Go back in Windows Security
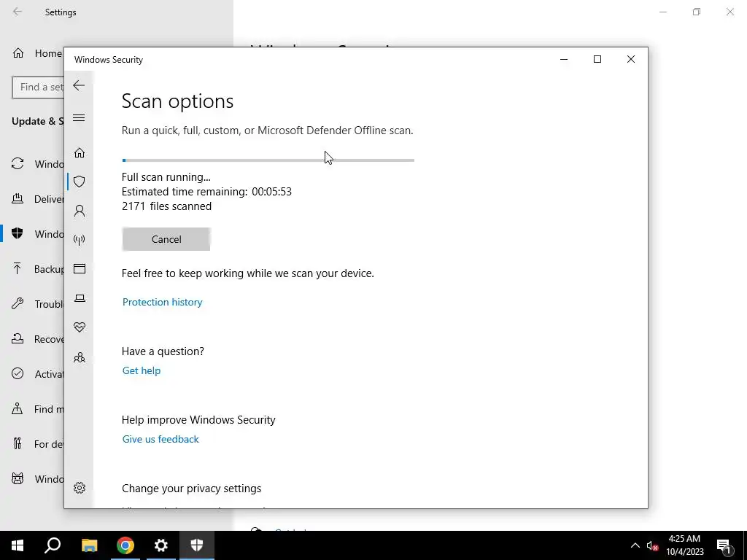The height and width of the screenshot is (560, 747). 79,86
